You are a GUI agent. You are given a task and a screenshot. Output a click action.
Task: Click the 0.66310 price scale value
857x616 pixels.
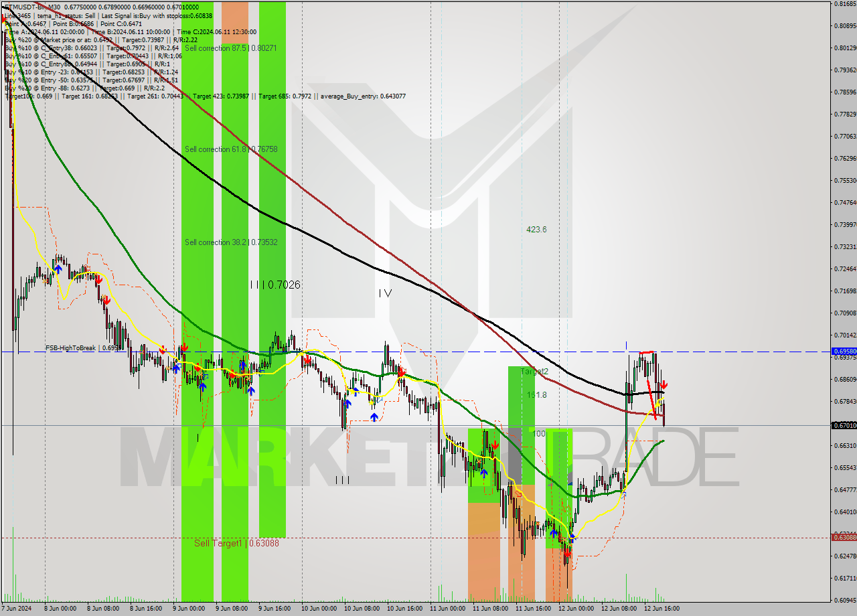tap(844, 446)
